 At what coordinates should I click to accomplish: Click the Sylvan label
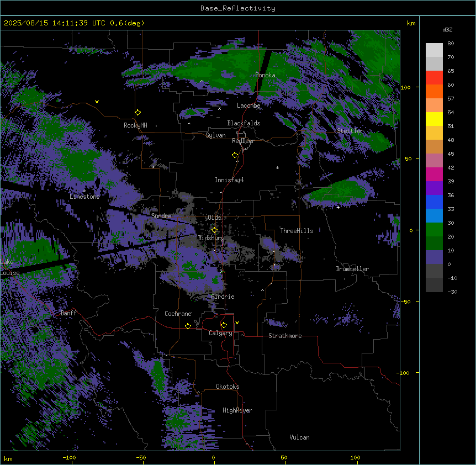[215, 135]
